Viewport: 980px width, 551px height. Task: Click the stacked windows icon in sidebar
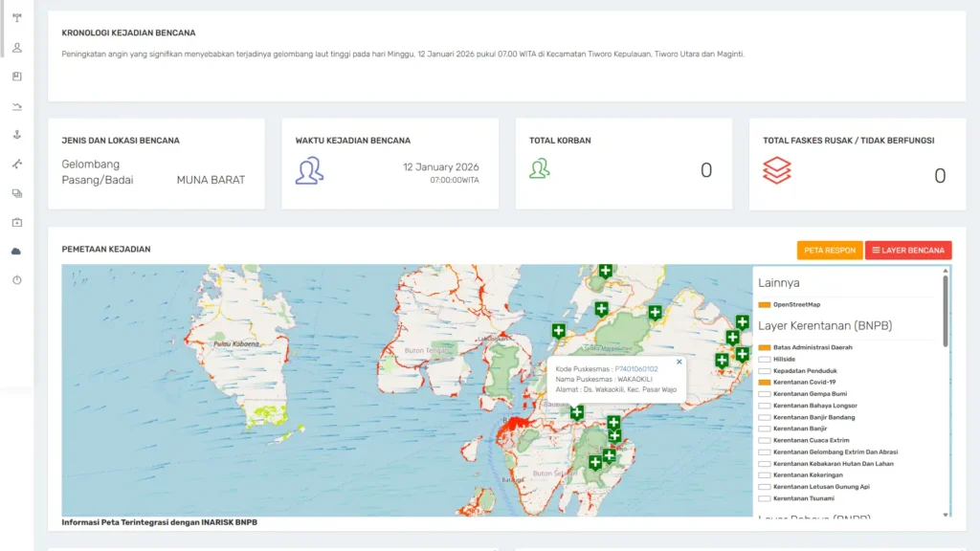16,193
